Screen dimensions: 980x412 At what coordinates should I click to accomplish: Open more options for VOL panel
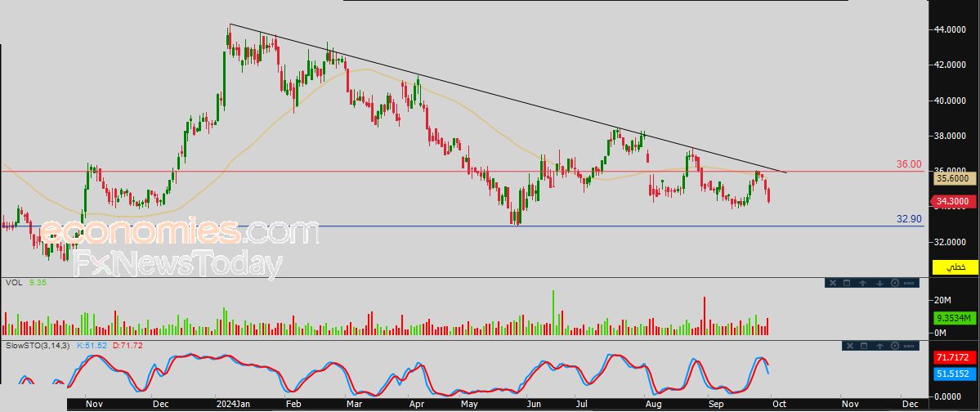pyautogui.click(x=909, y=283)
